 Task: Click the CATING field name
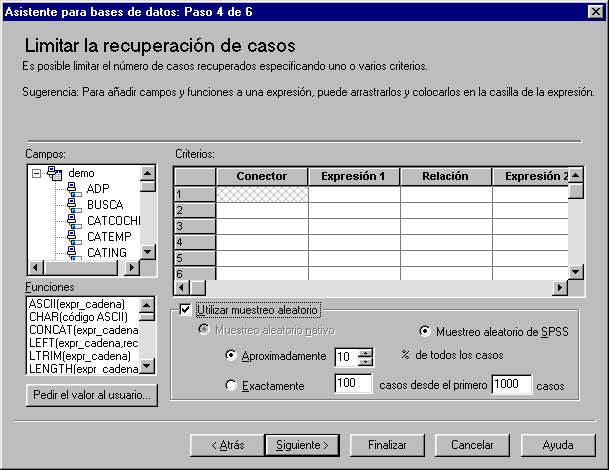(x=107, y=252)
